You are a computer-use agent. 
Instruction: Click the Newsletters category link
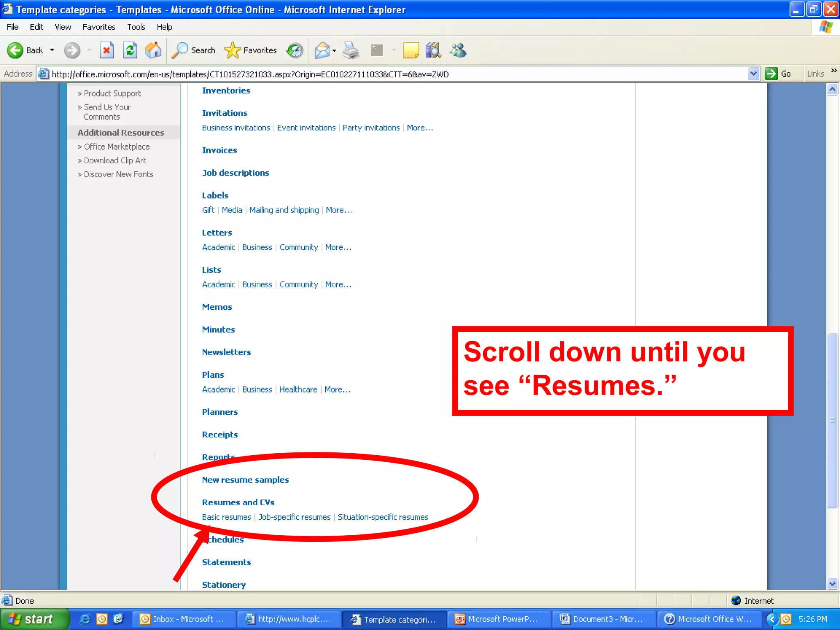pos(226,352)
